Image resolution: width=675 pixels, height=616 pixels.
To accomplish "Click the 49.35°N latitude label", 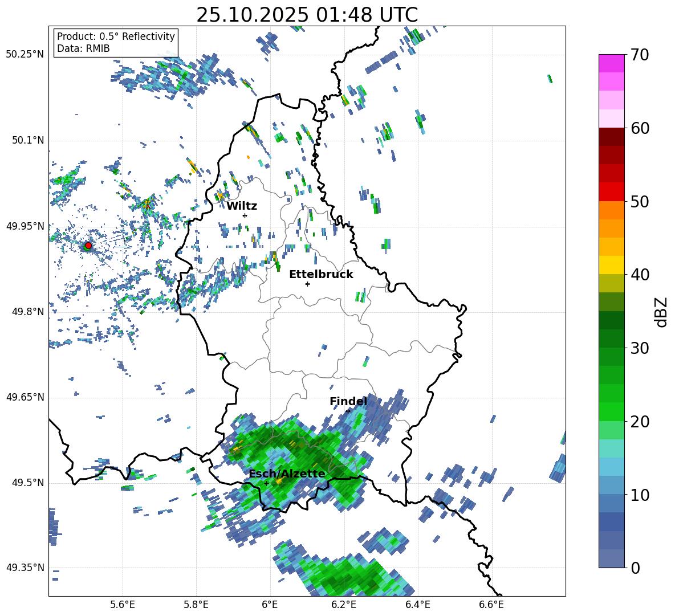I will coord(25,568).
